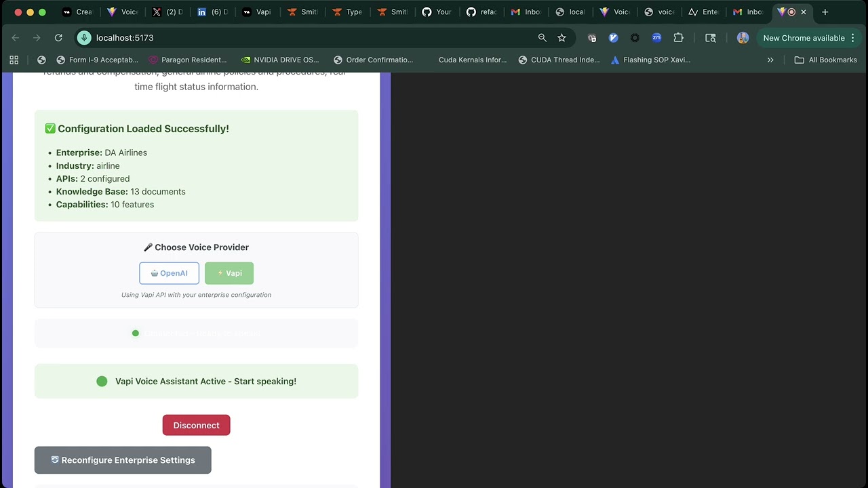Click the Enterprise: DA Airlines line
The height and width of the screenshot is (488, 868).
click(102, 152)
